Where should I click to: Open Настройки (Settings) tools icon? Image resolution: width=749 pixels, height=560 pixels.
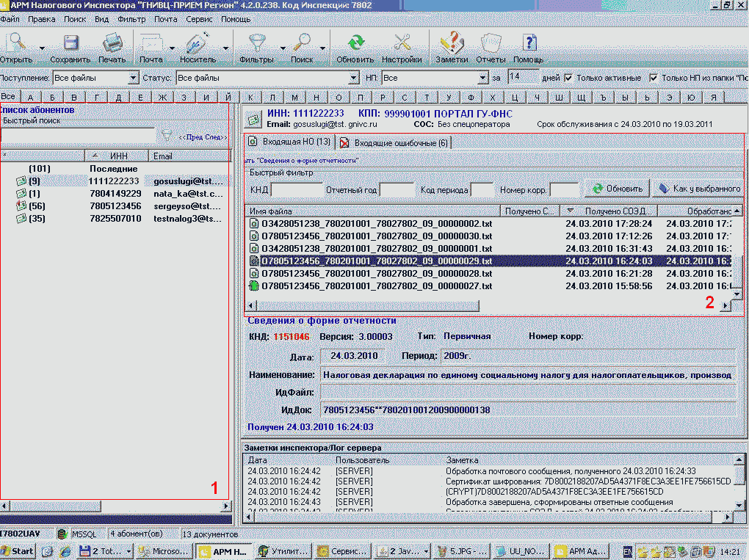402,43
